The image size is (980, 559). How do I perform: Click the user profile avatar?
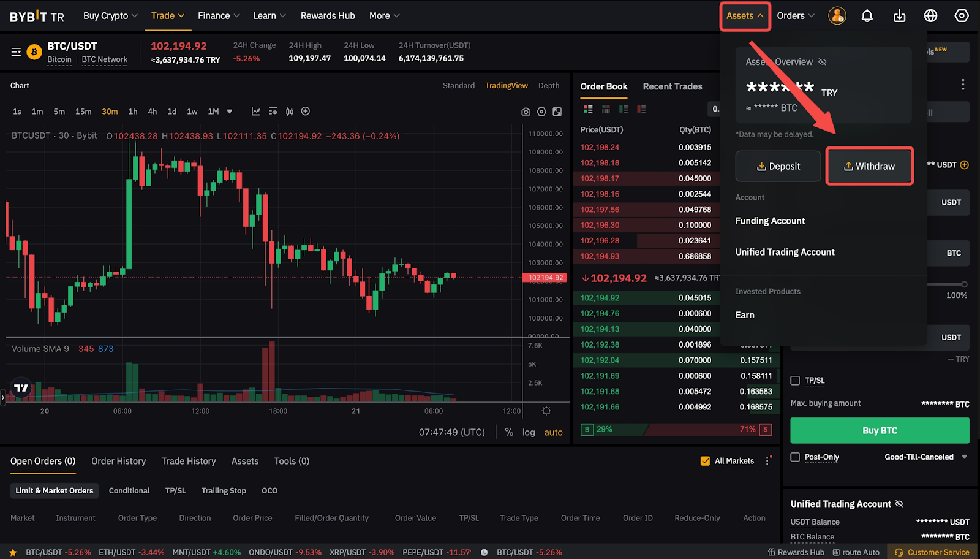tap(837, 16)
